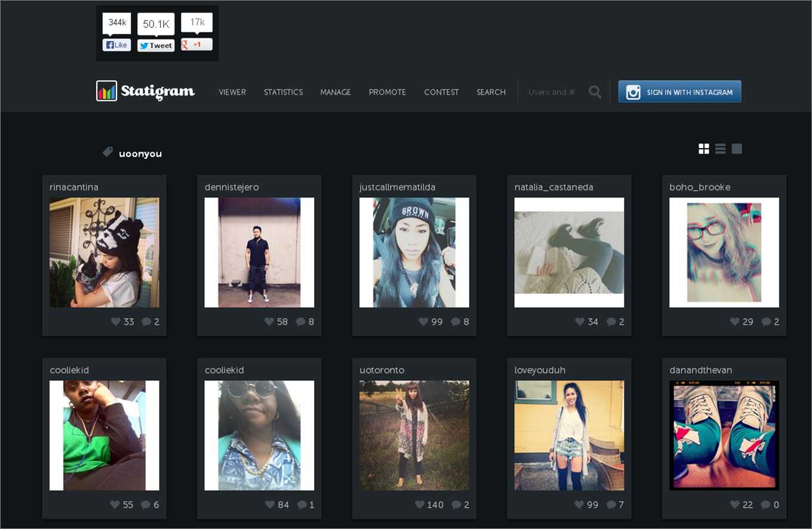Viewport: 812px width, 529px height.
Task: Open danandthevan's sneakers photo
Action: coord(724,436)
